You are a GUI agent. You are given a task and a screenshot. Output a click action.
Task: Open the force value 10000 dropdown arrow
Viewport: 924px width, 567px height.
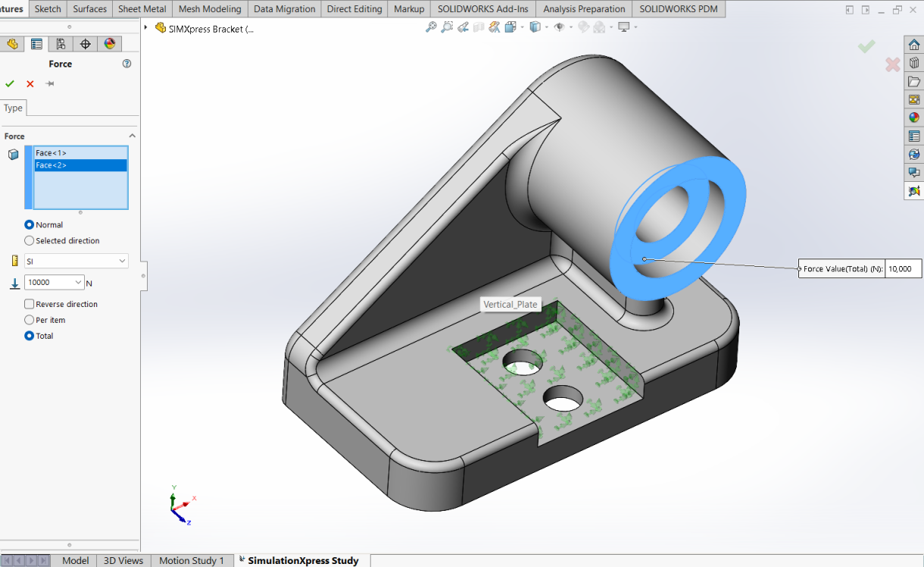pos(78,283)
